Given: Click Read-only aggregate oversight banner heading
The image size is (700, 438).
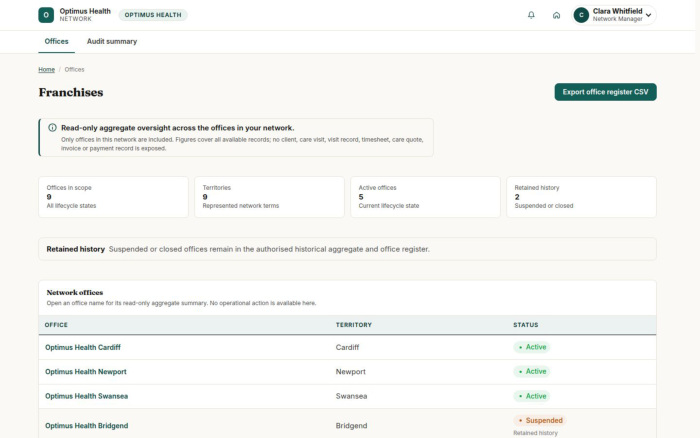Looking at the screenshot, I should tap(177, 128).
